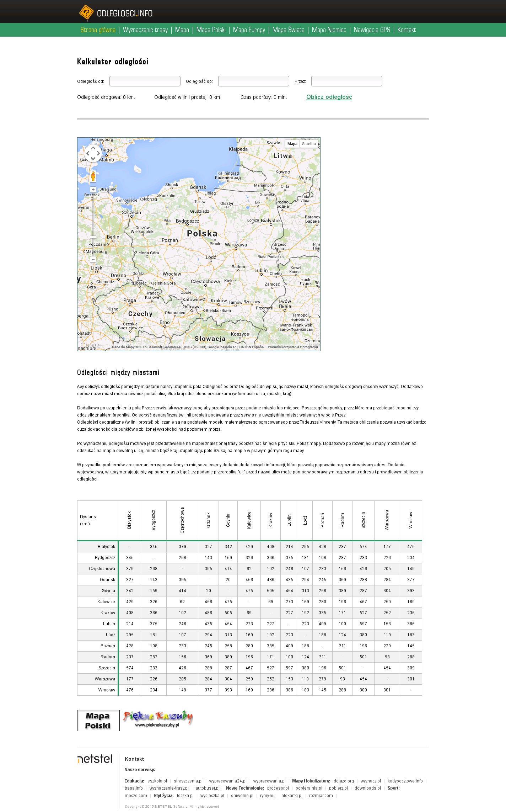The height and width of the screenshot is (812, 506).
Task: Pan the map down with the down arrow
Action: [93, 159]
